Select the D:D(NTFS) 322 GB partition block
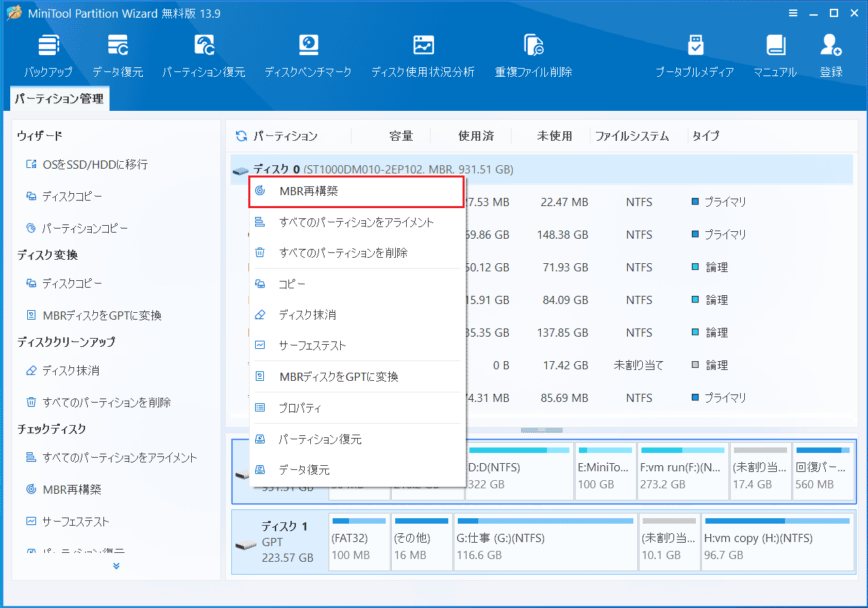The image size is (868, 608). (519, 471)
